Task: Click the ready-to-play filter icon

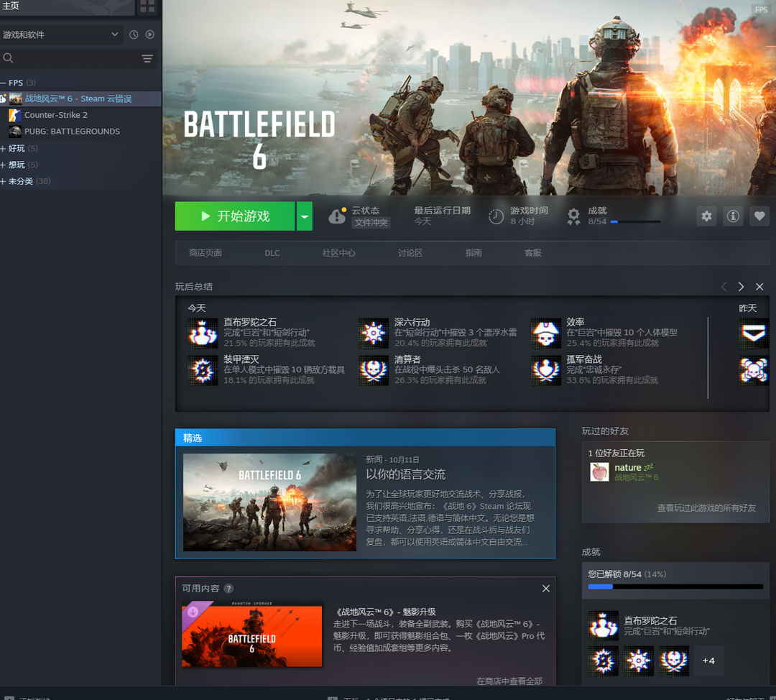Action: tap(150, 34)
